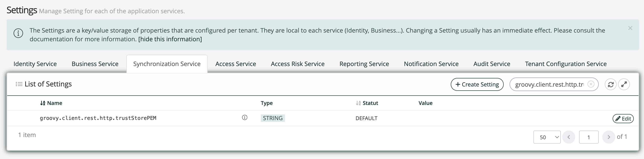Close the information banner
The height and width of the screenshot is (159, 644).
coord(630,28)
